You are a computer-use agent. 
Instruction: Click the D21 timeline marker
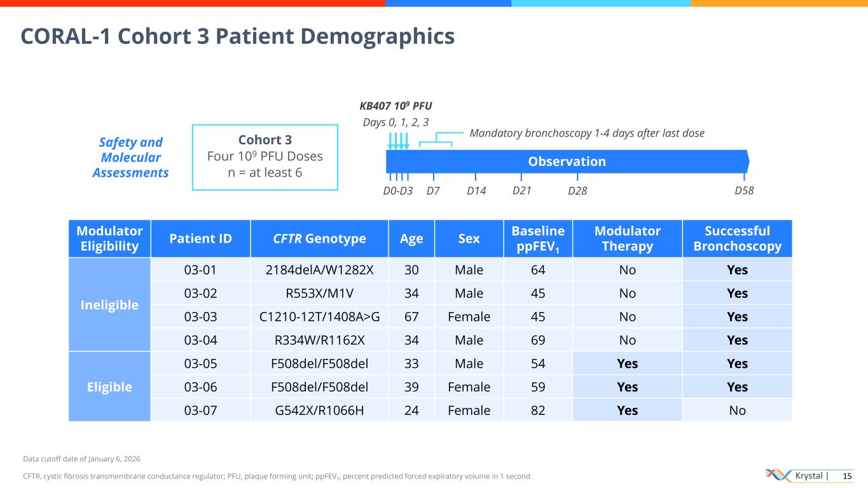tap(521, 189)
